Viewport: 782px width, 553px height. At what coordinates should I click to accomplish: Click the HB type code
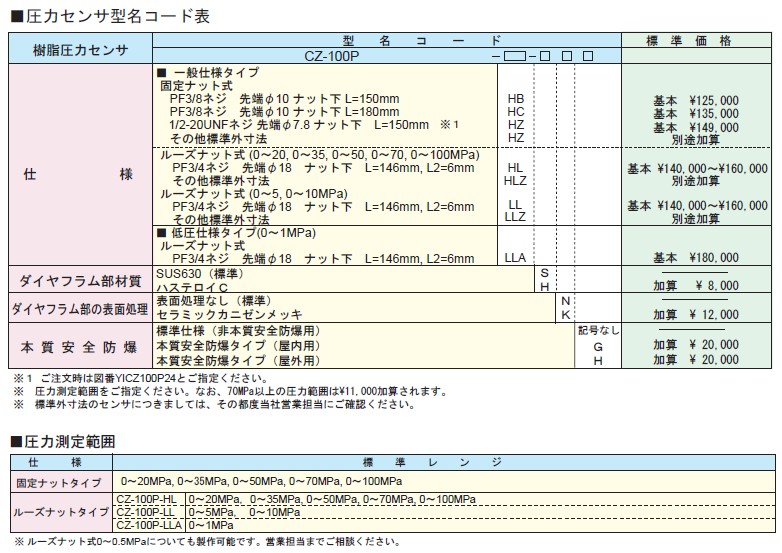[516, 100]
